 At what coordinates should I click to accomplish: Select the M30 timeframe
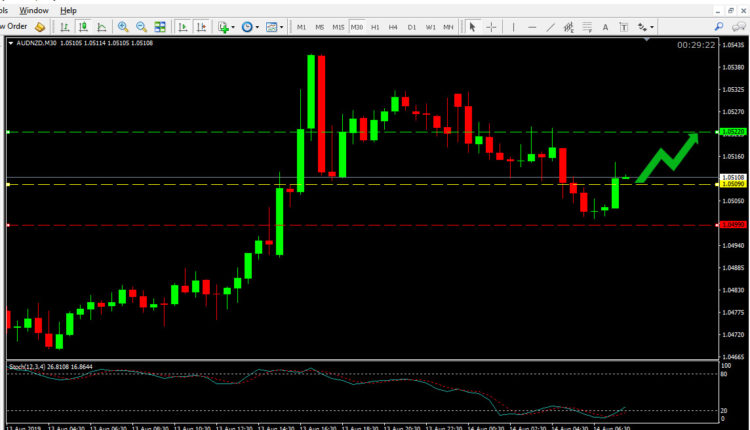pos(357,27)
